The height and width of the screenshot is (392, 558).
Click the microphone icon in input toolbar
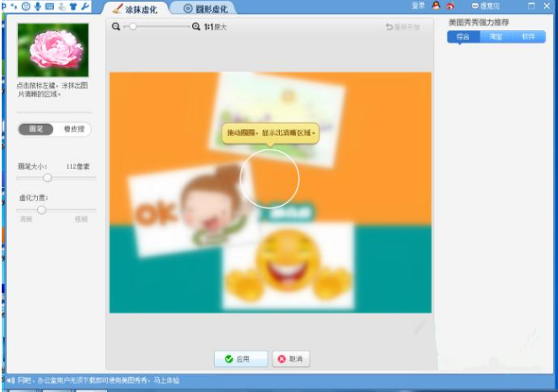38,6
